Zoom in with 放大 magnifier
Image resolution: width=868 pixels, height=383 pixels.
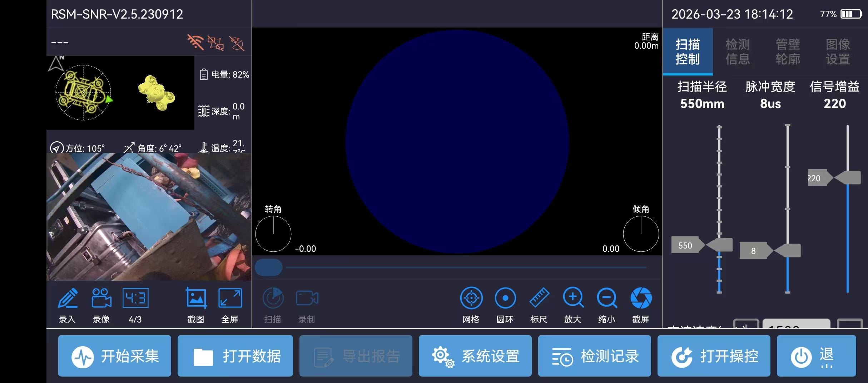[573, 298]
